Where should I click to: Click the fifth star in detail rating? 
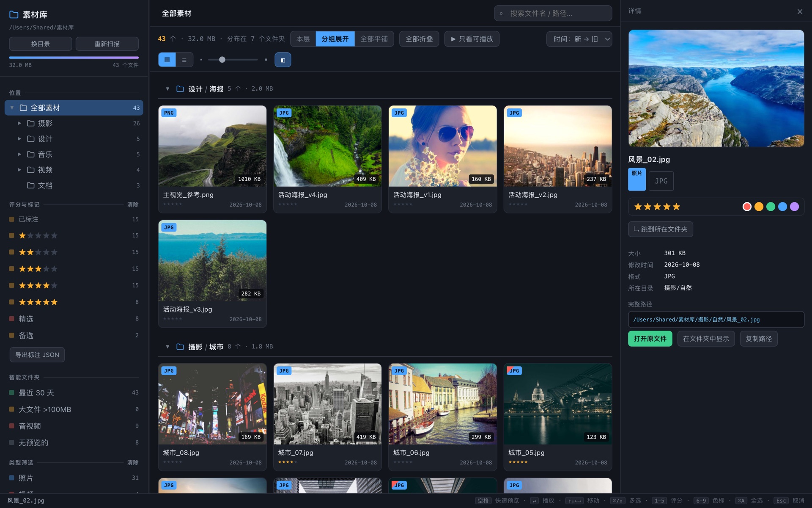pyautogui.click(x=676, y=207)
